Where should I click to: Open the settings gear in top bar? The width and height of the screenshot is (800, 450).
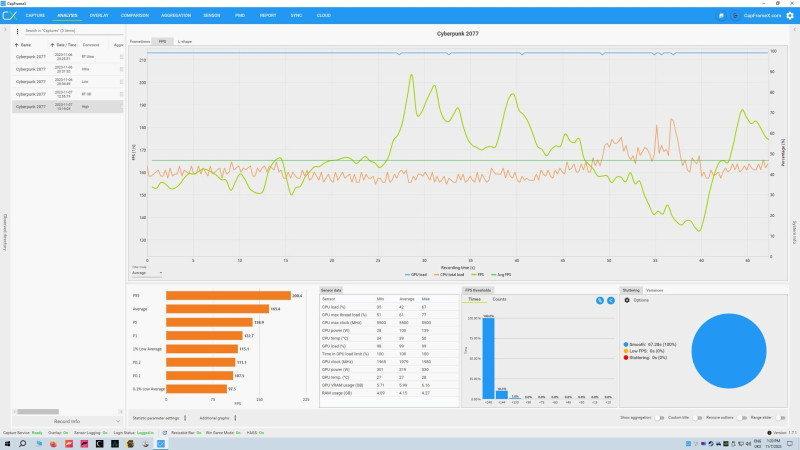(790, 16)
